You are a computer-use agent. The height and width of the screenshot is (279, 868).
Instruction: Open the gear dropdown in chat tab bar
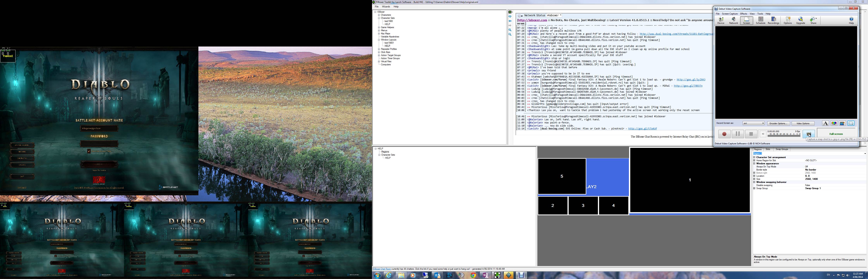pos(520,16)
